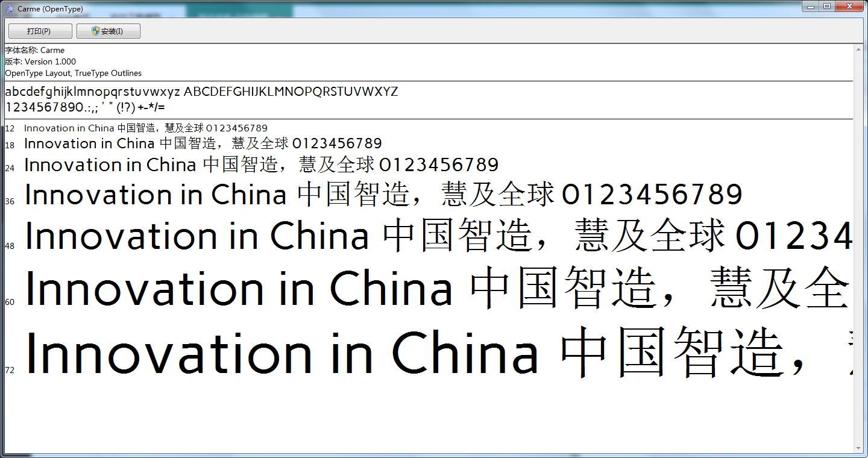Image resolution: width=868 pixels, height=458 pixels.
Task: Click the font file icon in title bar
Action: coord(9,8)
